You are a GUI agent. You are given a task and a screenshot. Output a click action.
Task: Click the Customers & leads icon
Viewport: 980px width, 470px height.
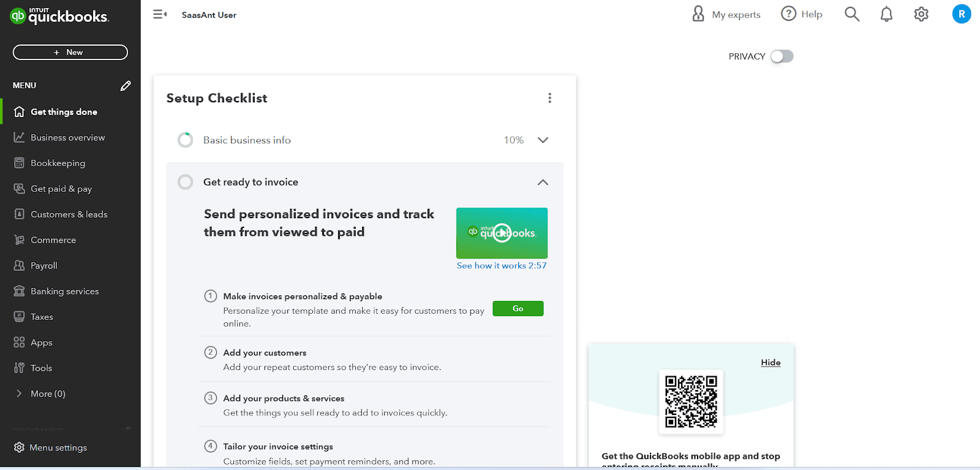(x=19, y=214)
